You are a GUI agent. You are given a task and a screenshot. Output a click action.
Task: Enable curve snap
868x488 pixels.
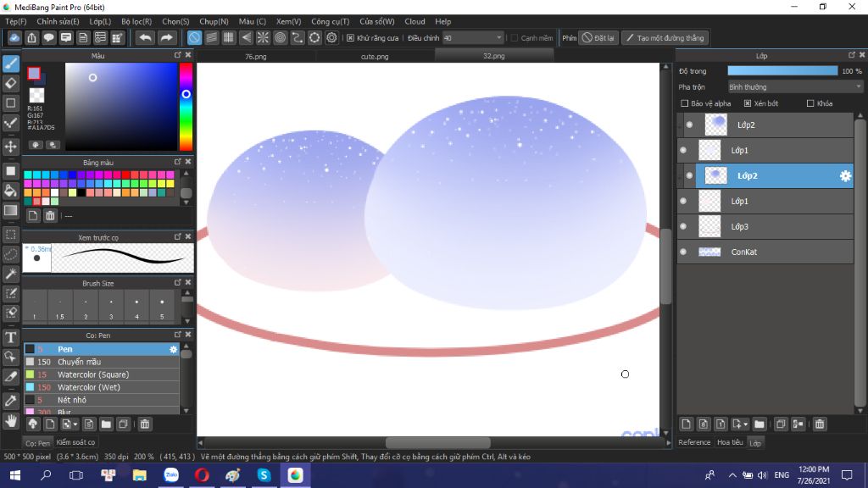tap(298, 37)
